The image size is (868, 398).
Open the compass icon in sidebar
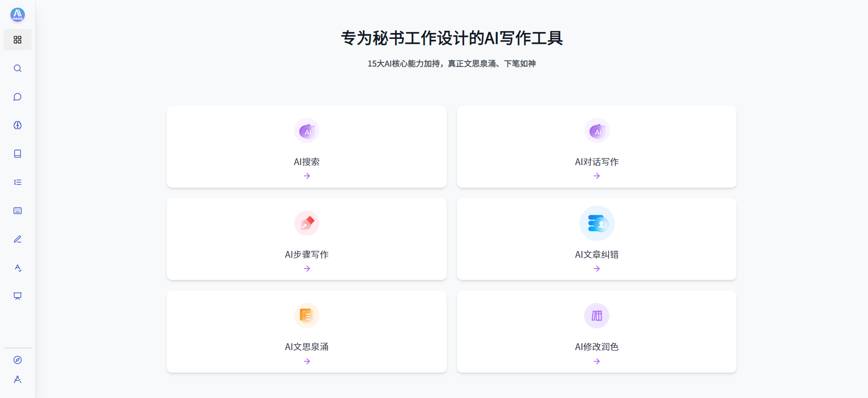[18, 360]
